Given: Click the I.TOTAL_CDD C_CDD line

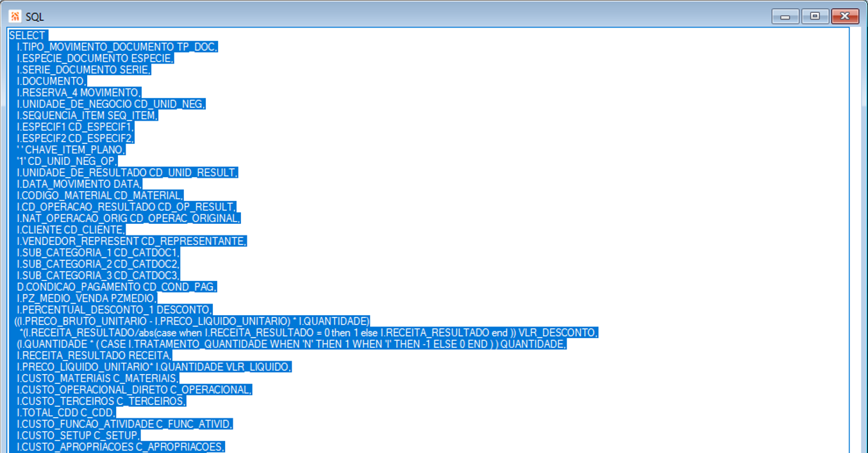Looking at the screenshot, I should point(67,412).
